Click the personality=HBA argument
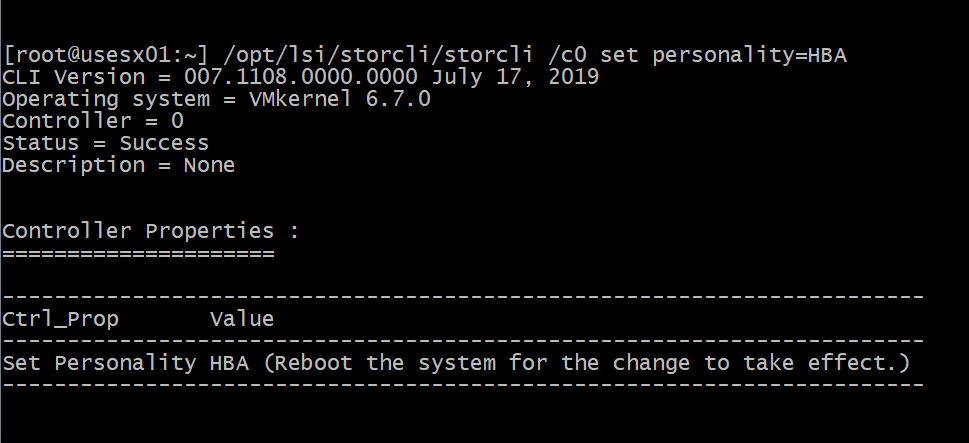The height and width of the screenshot is (443, 969). (x=749, y=55)
